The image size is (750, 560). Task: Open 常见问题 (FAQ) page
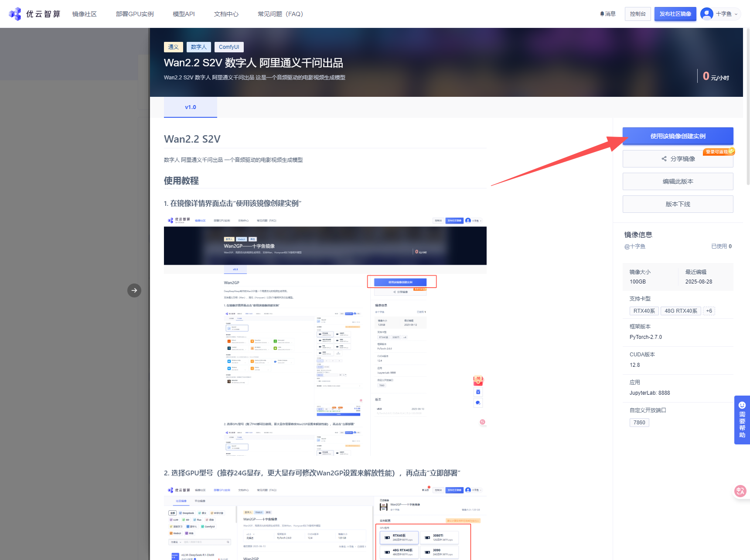pos(280,14)
